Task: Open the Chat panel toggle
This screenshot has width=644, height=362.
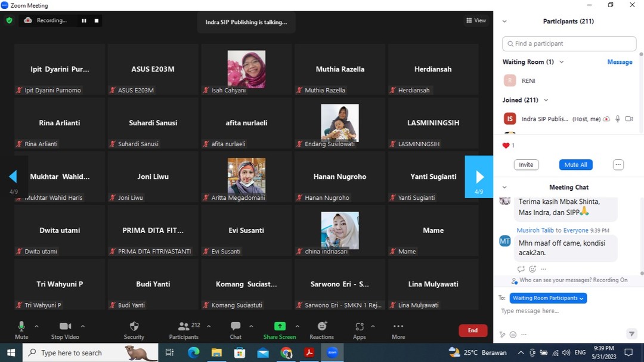Action: click(x=236, y=326)
